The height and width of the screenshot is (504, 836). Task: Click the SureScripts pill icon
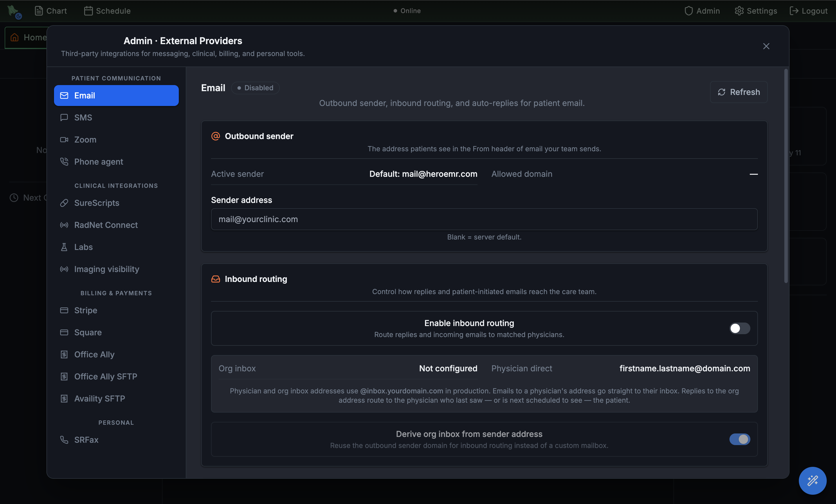pos(64,203)
